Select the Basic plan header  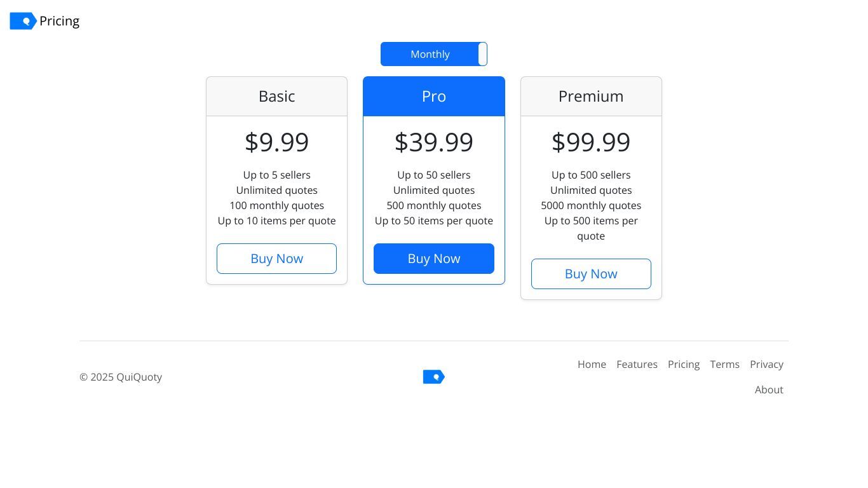[x=276, y=97]
